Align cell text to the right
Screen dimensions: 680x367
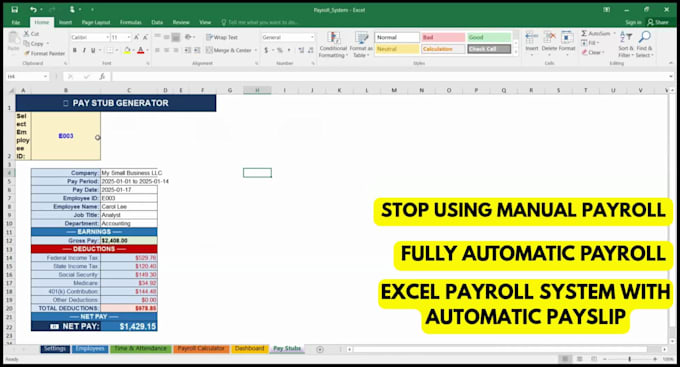coord(176,50)
